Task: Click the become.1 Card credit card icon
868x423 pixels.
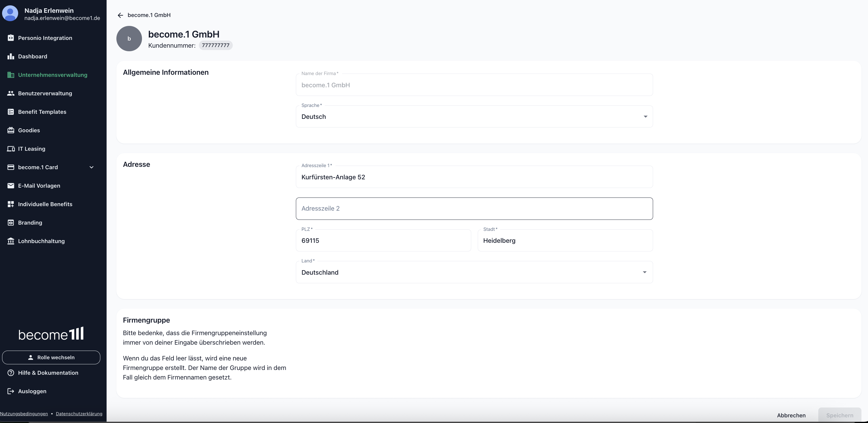Action: click(x=11, y=167)
